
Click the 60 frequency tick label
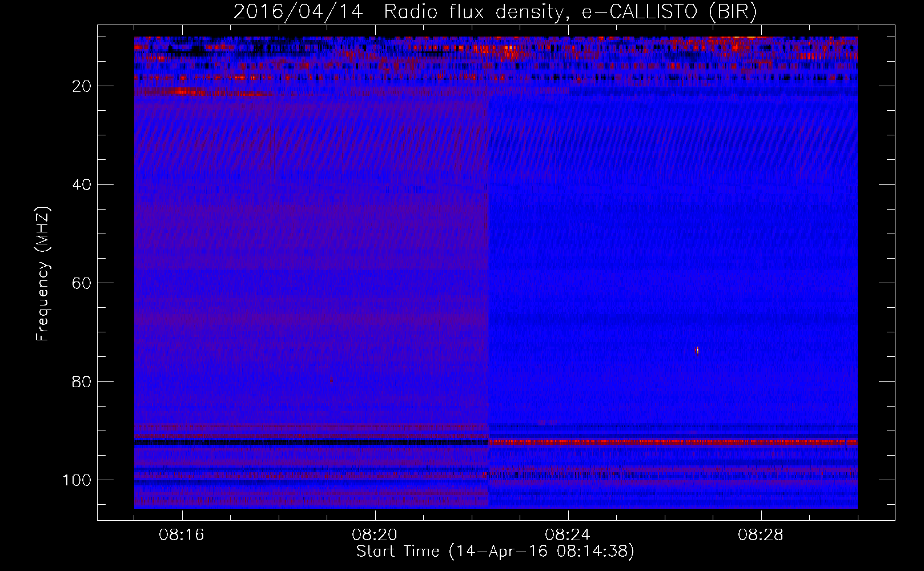[x=82, y=283]
